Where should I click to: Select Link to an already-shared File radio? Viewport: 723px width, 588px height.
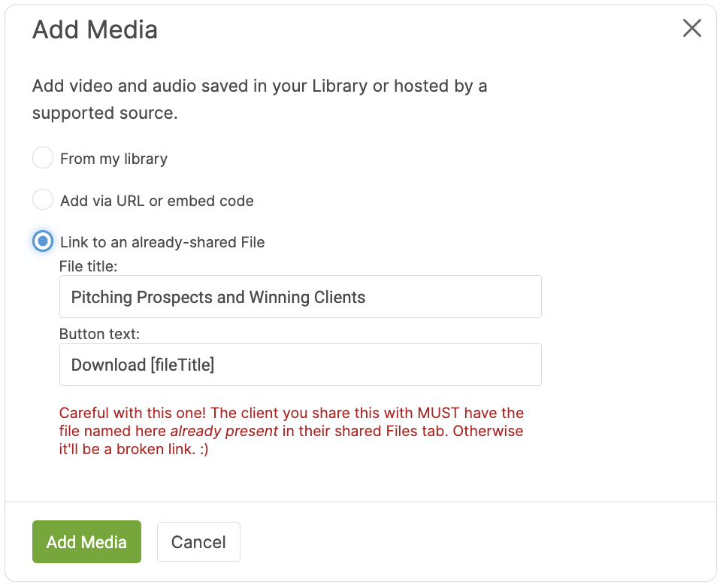(43, 241)
